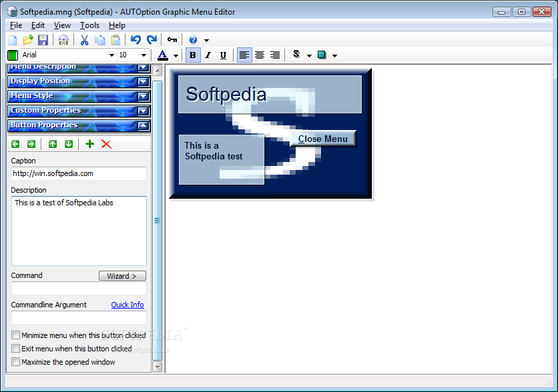558x392 pixels.
Task: Check Maximize the opened window
Action: point(15,362)
